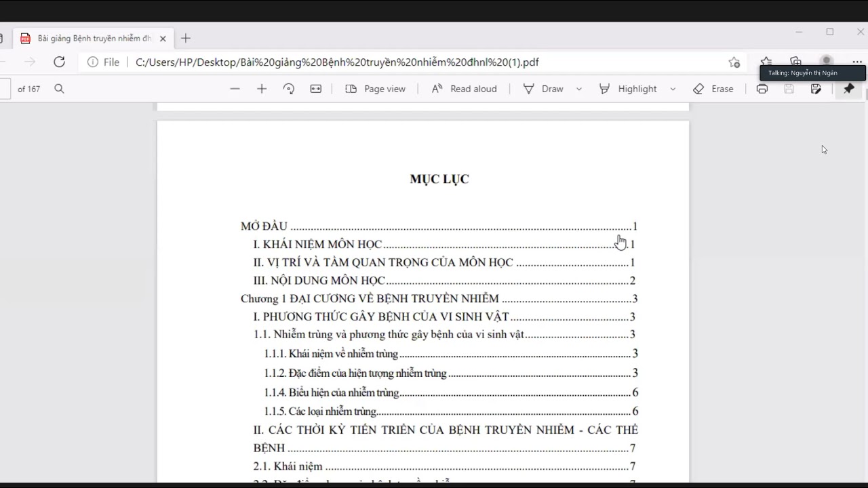
Task: Open a new browser tab
Action: pyautogui.click(x=186, y=39)
